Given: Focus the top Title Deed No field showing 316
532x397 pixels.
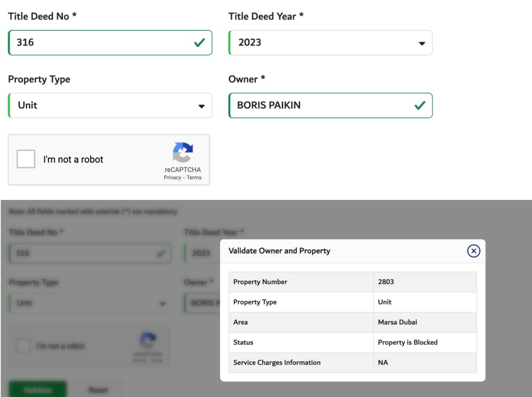Looking at the screenshot, I should click(101, 43).
